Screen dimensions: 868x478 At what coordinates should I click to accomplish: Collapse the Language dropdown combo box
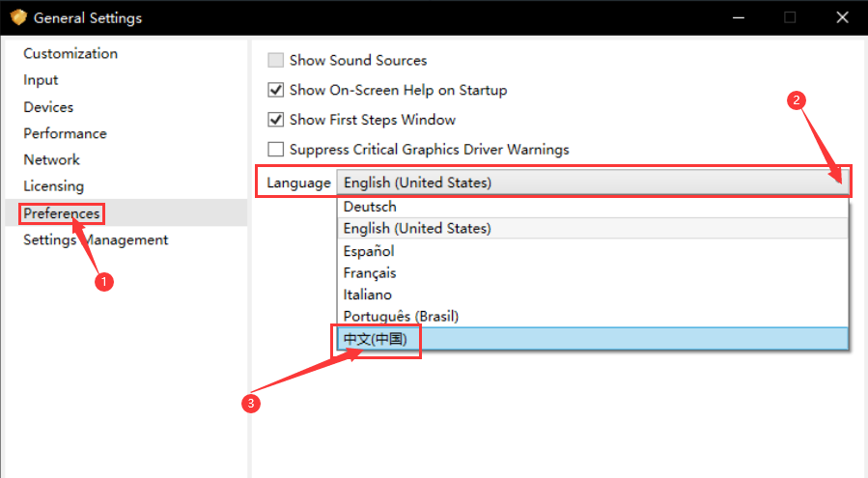(592, 183)
